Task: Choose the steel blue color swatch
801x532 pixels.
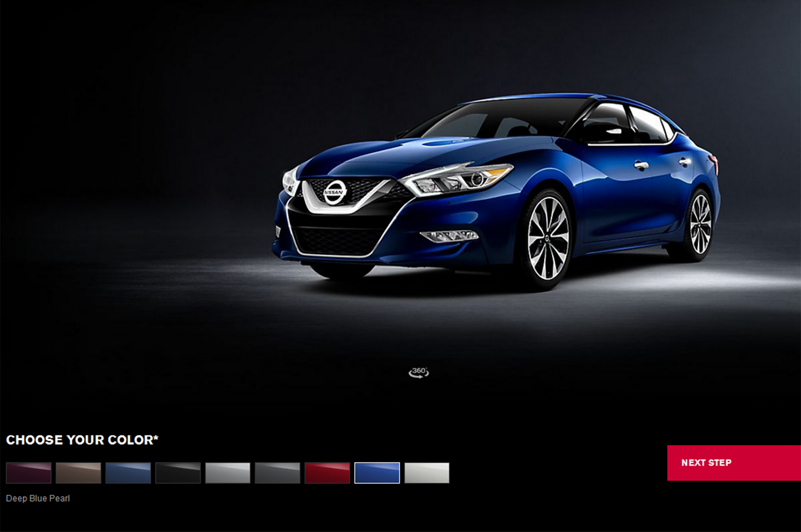Action: 128,473
